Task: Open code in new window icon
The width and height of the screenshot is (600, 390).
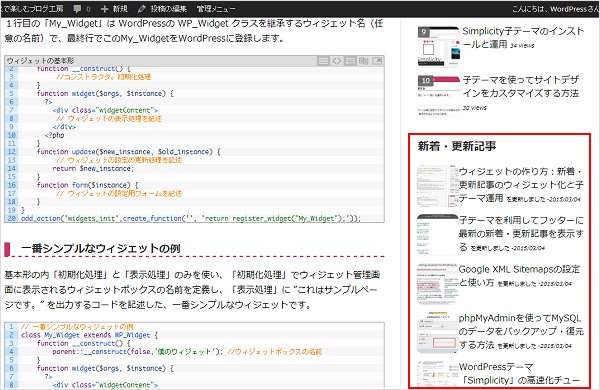Action: [x=377, y=61]
